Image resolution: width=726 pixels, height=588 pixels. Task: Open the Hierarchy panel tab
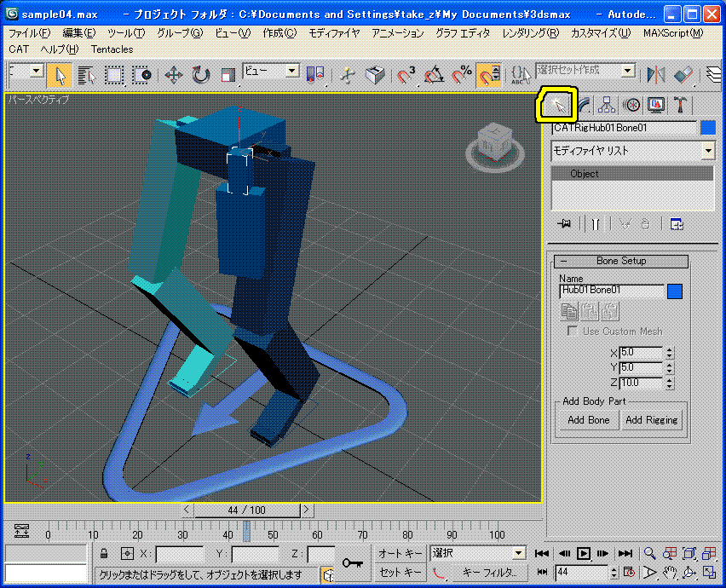(607, 105)
